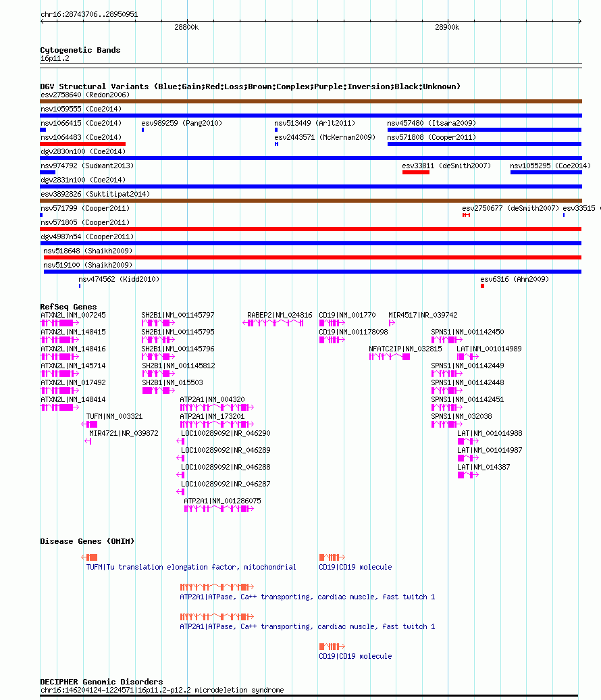Click the TUFM Tu translation elongation factor link
This screenshot has height=700, width=601.
(x=191, y=567)
